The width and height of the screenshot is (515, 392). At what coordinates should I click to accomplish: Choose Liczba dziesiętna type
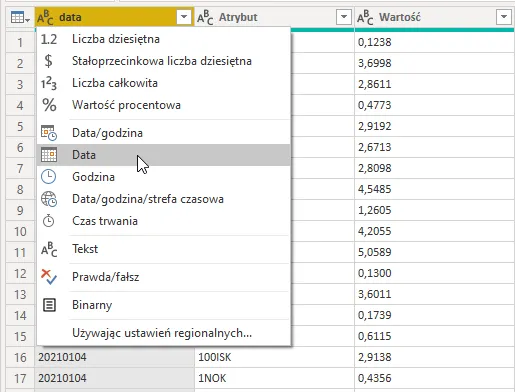(163, 39)
